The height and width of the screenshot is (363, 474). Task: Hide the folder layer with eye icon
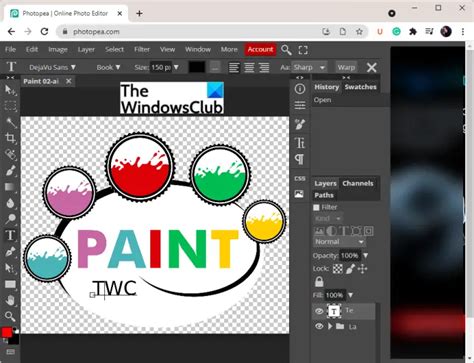coord(319,326)
